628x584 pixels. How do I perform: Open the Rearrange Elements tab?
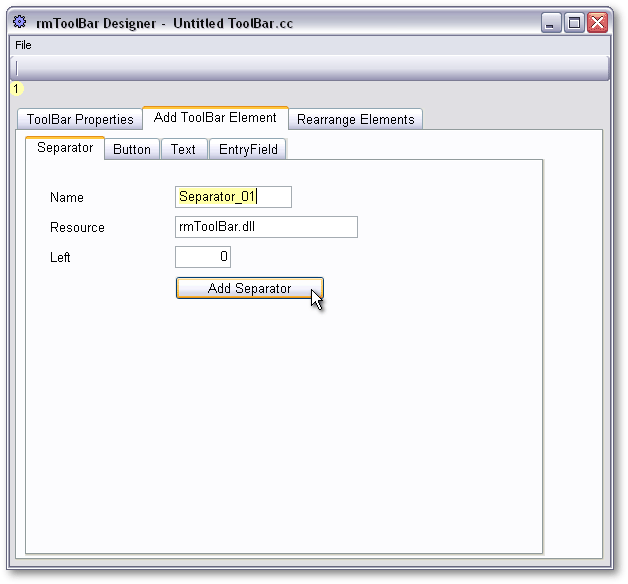(355, 119)
